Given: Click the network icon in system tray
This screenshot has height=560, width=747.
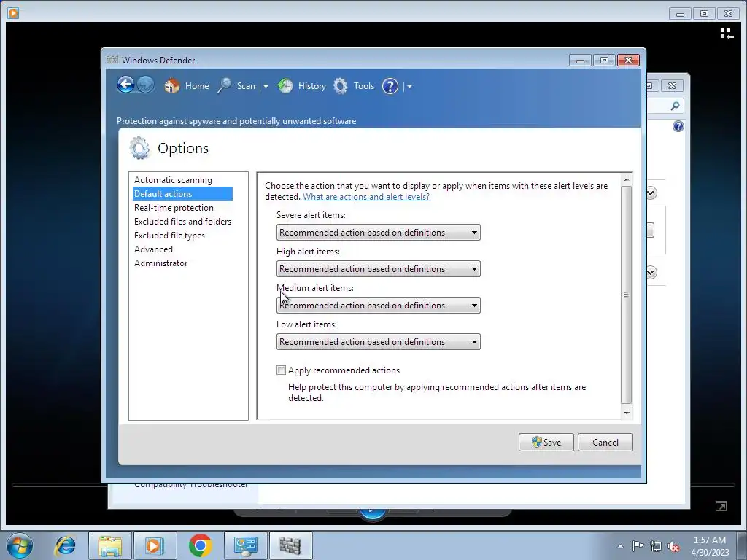Looking at the screenshot, I should (656, 545).
